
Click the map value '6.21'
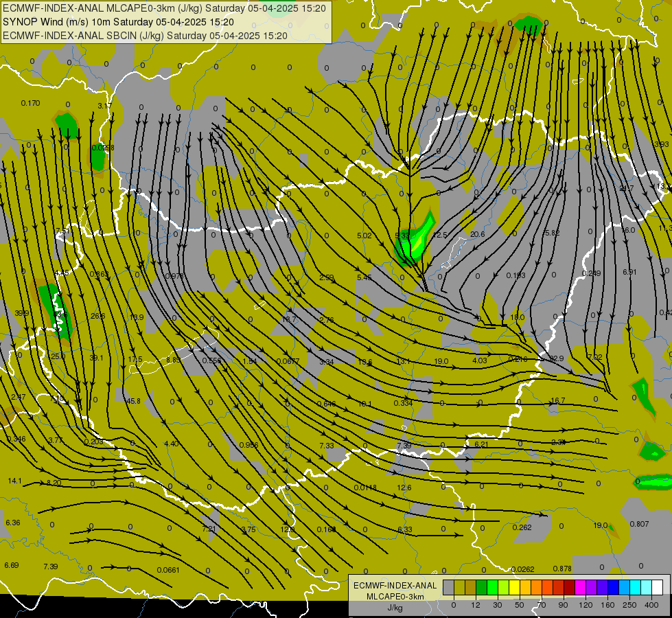481,445
